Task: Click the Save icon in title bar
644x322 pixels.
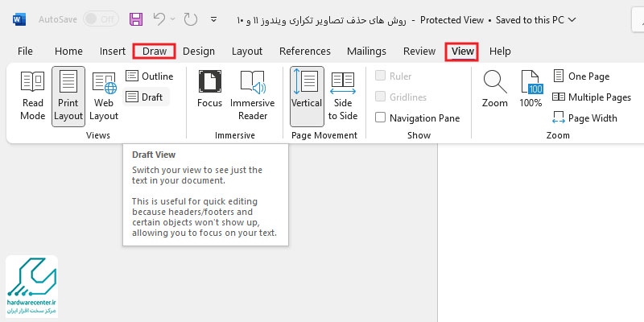Action: tap(136, 19)
